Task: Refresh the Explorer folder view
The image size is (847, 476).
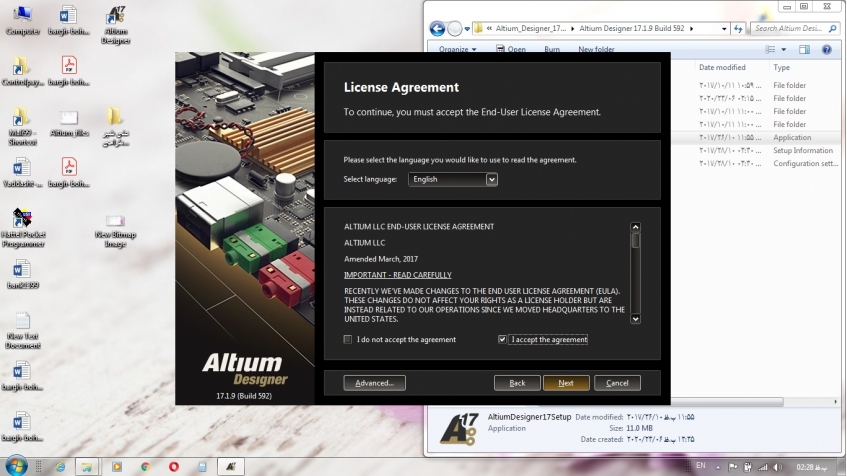Action: [738, 29]
